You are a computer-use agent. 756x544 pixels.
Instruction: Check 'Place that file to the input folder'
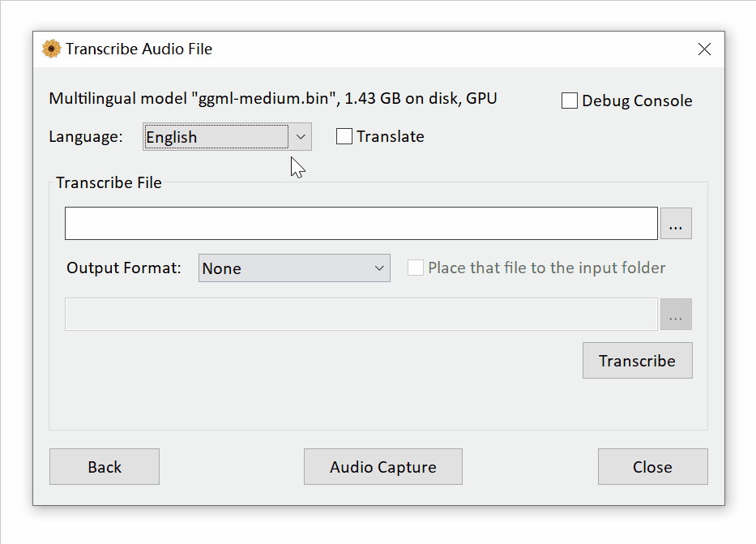[x=416, y=268]
